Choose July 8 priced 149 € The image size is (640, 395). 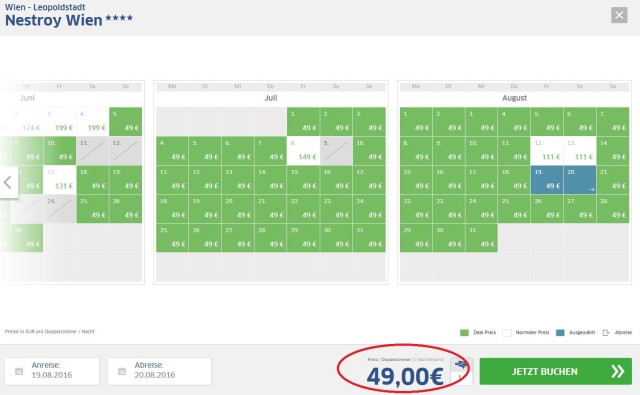303,151
